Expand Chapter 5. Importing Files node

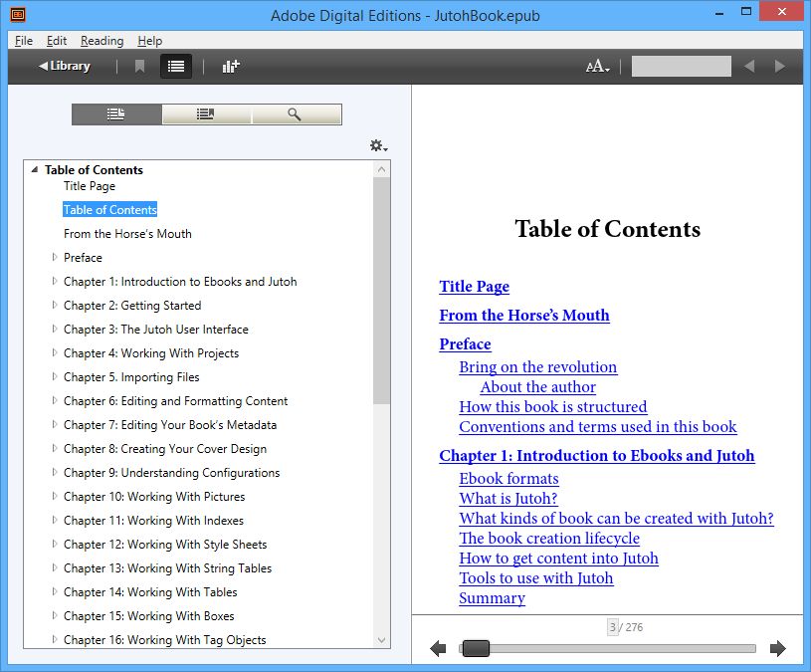[x=55, y=376]
